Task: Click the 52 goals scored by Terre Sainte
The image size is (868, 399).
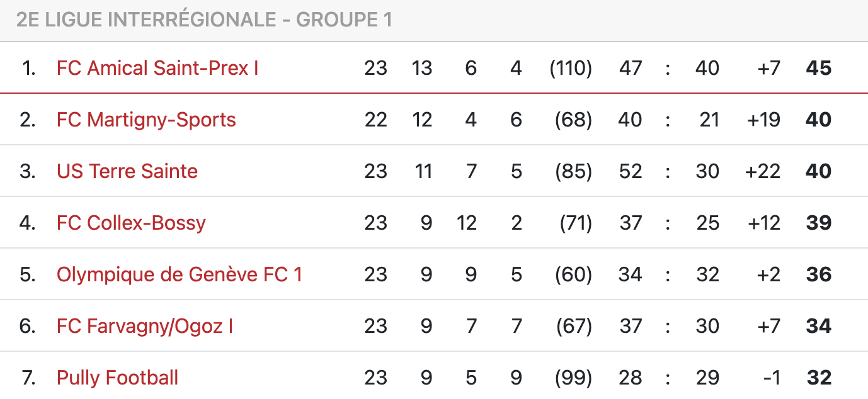Action: [631, 171]
